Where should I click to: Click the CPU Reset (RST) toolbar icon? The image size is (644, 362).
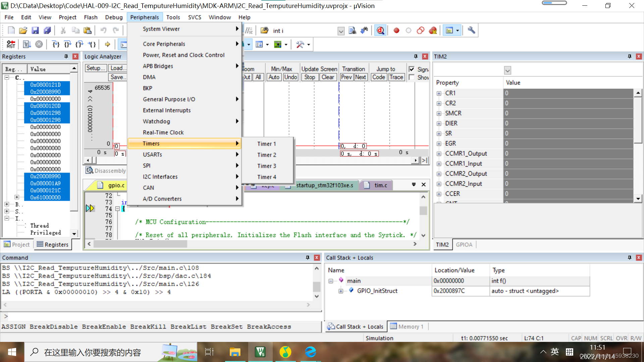point(11,44)
